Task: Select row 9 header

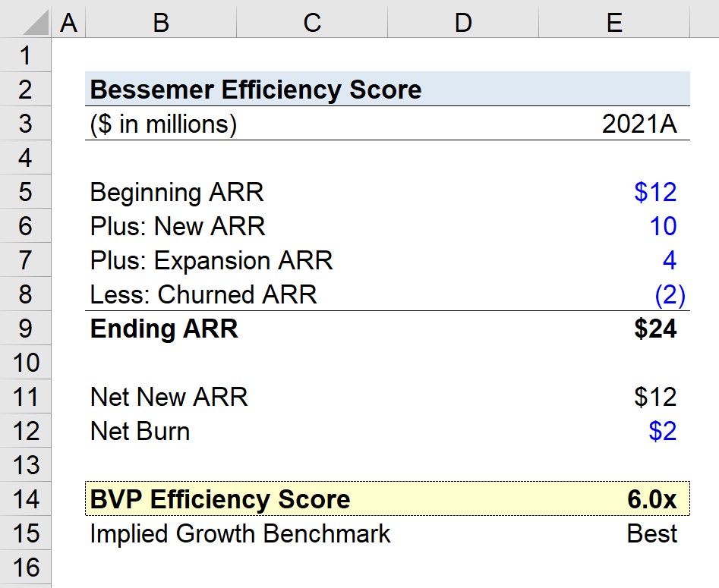Action: click(x=25, y=329)
